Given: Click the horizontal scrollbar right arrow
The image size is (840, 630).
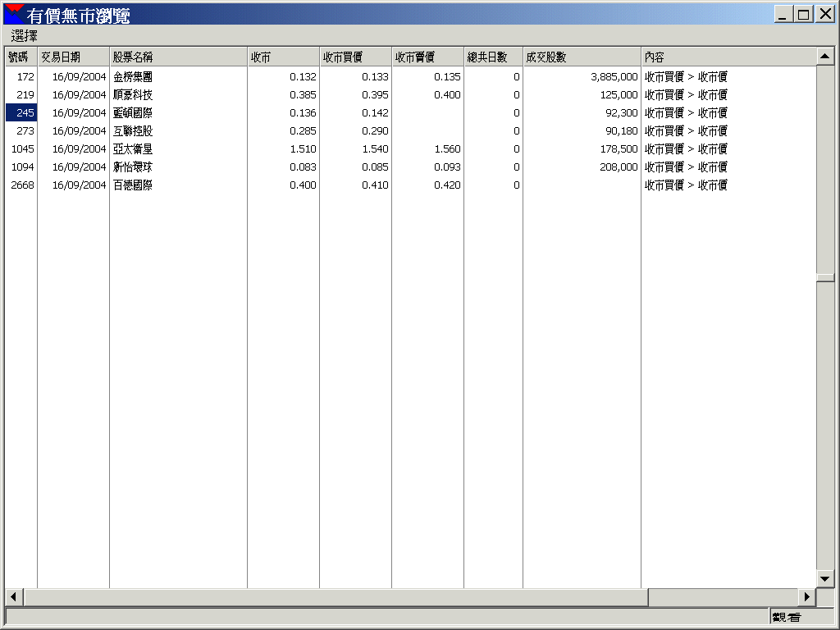Looking at the screenshot, I should pos(807,597).
